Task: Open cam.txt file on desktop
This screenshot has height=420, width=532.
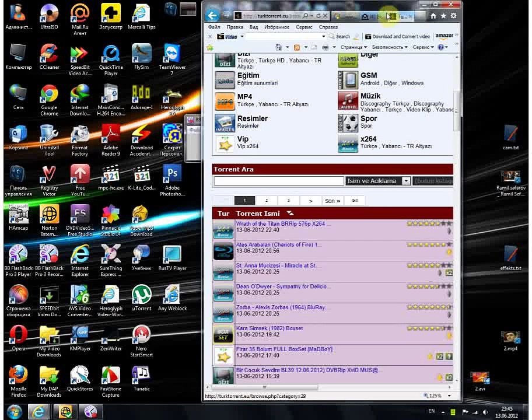Action: pyautogui.click(x=510, y=138)
